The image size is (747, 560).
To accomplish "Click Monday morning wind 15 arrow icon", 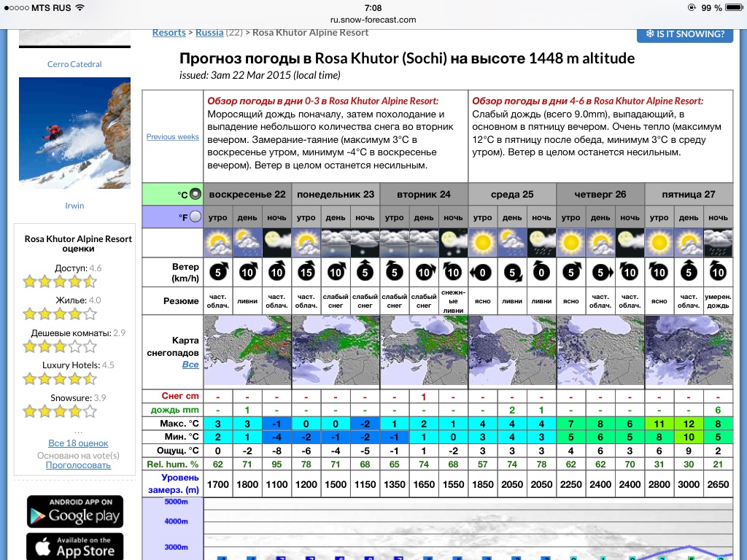I will pyautogui.click(x=306, y=271).
